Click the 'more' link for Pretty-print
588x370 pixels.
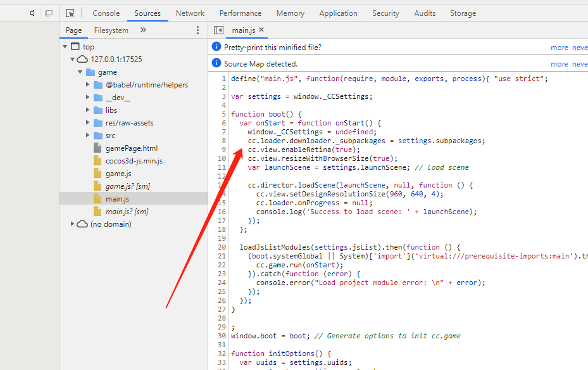click(x=559, y=48)
